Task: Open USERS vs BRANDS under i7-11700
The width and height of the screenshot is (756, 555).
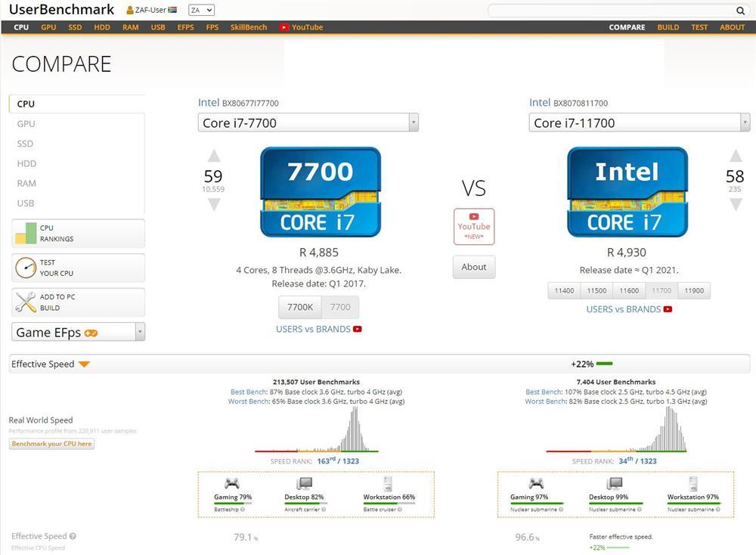Action: coord(629,309)
